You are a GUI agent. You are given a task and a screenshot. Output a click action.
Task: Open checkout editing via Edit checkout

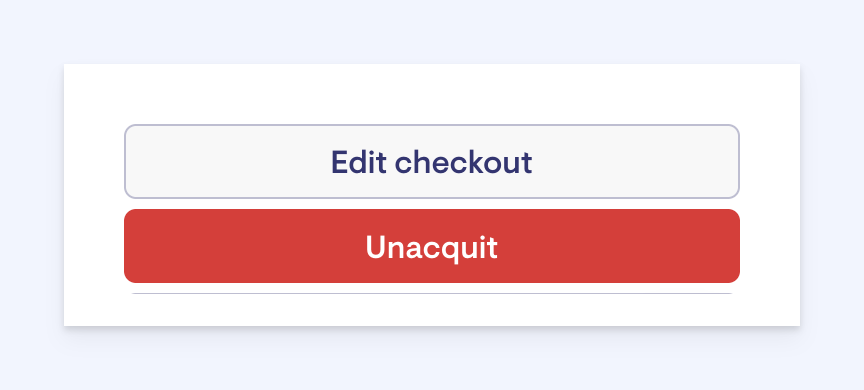click(431, 161)
